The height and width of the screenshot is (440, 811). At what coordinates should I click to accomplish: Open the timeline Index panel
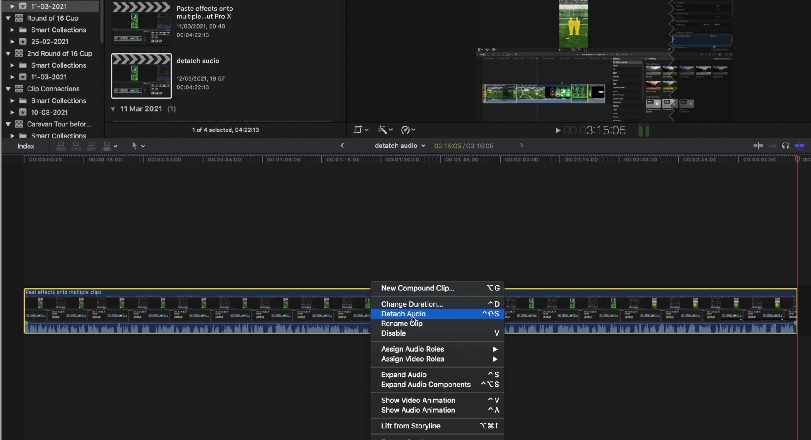point(25,146)
